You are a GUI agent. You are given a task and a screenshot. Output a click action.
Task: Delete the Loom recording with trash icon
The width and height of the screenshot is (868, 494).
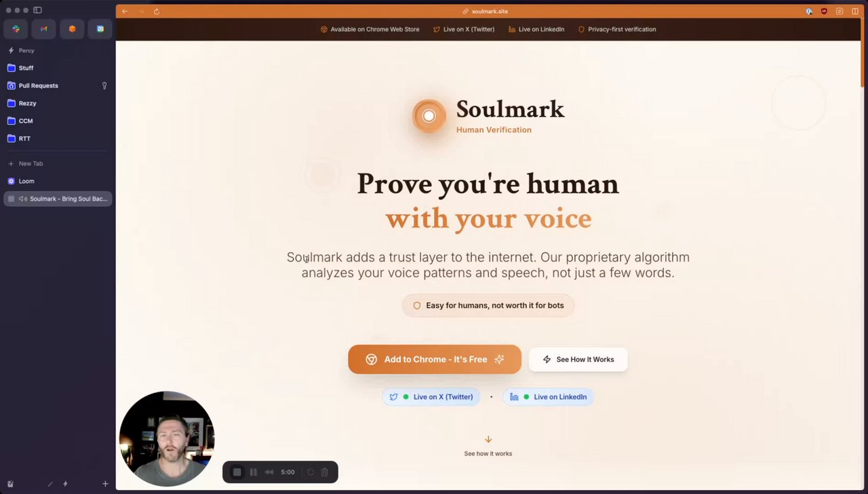point(325,472)
